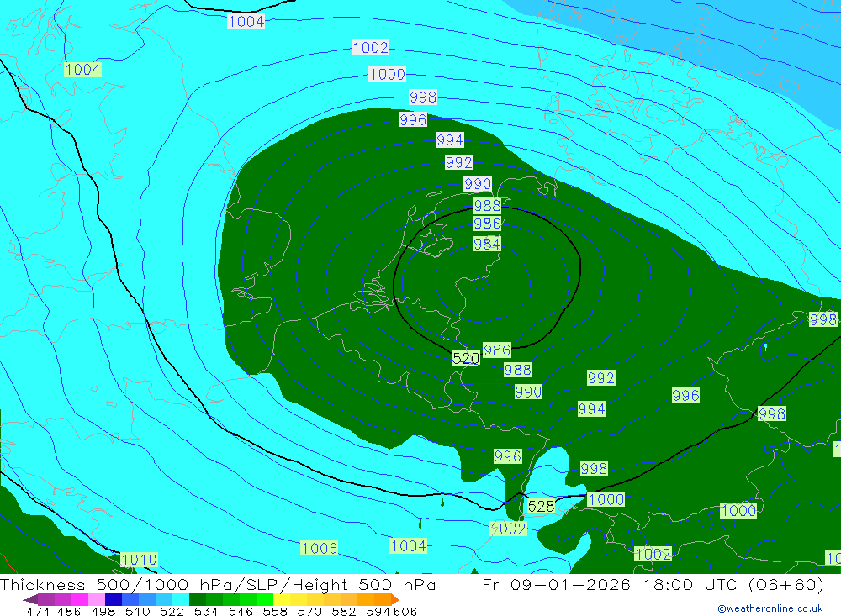Click the forecast date Fr 09-01-2026 18:00 UTC

point(609,584)
